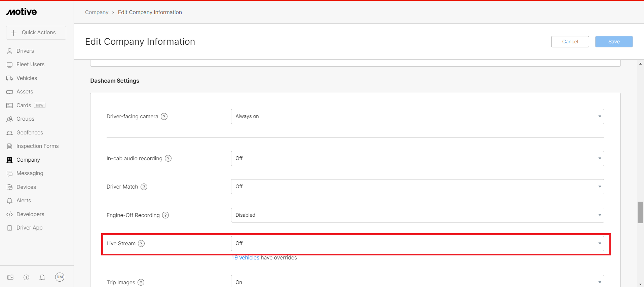Viewport: 644px width, 287px height.
Task: Click the Developers code icon
Action: point(10,214)
